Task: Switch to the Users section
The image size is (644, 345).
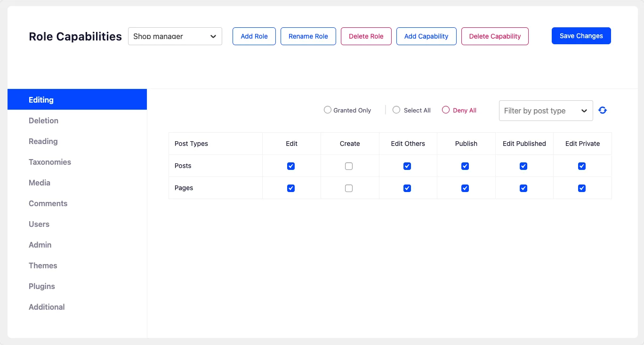Action: tap(39, 224)
